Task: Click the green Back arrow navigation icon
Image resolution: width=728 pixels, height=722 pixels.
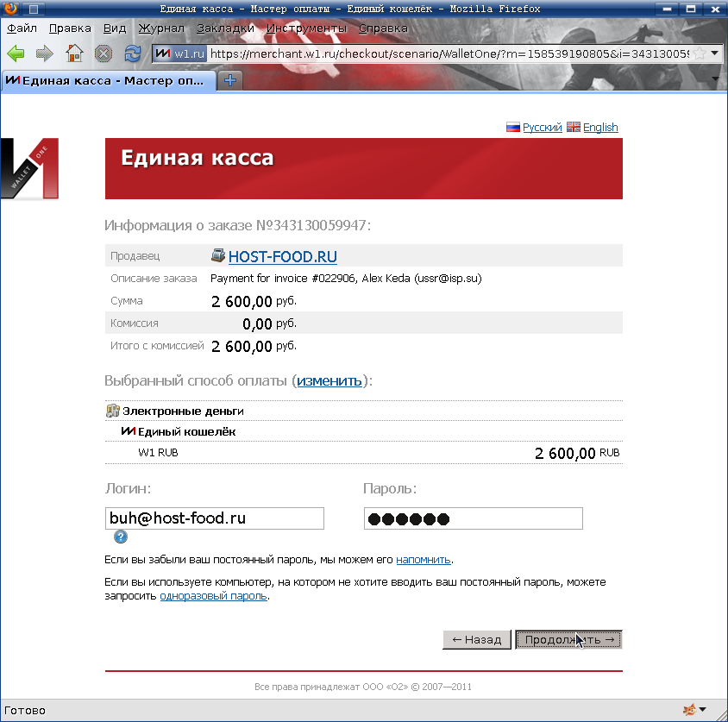Action: click(16, 53)
